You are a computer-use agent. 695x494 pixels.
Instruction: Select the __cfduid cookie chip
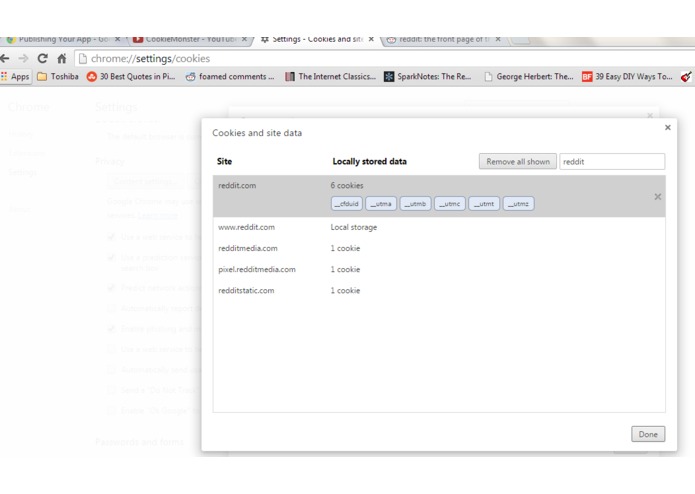(x=347, y=204)
